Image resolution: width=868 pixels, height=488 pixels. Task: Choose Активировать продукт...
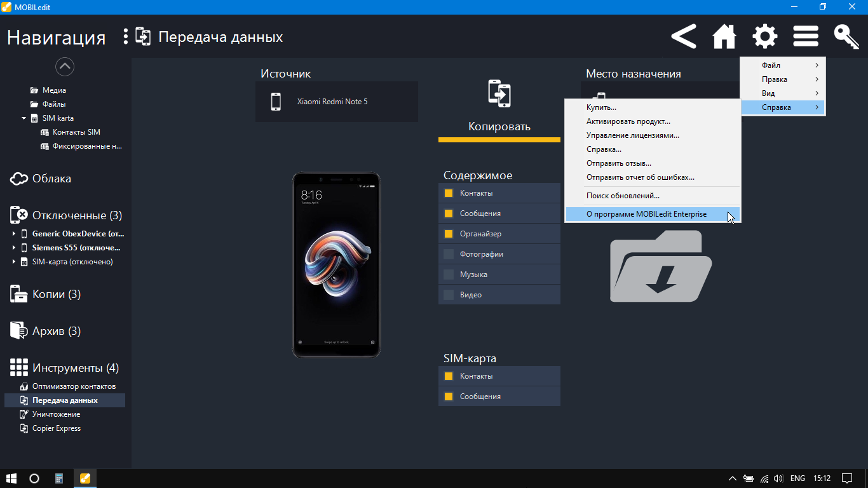(653, 121)
